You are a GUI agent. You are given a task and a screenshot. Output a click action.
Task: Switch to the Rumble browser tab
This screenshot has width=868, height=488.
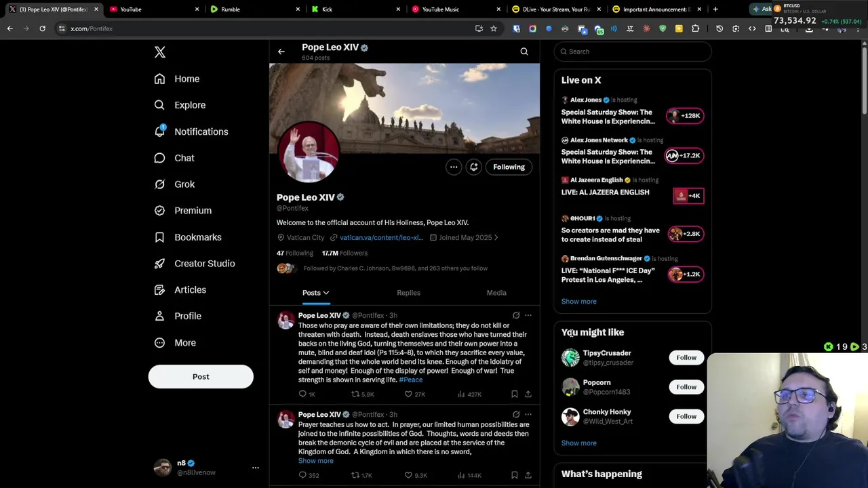[x=256, y=9]
